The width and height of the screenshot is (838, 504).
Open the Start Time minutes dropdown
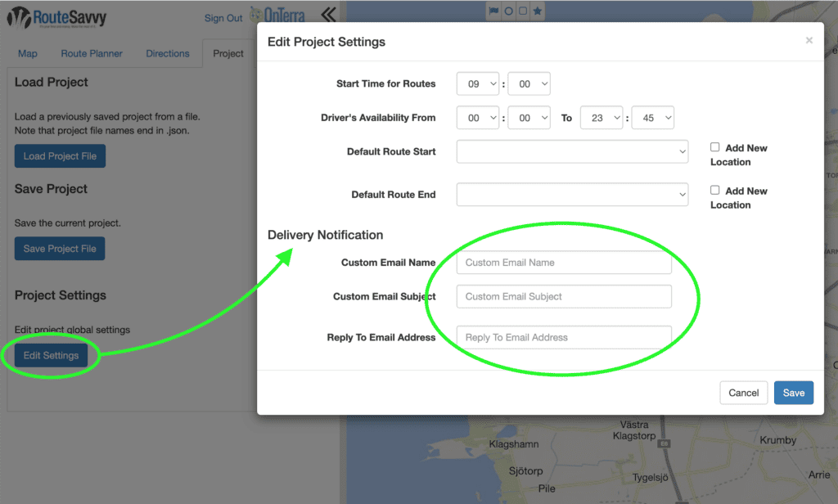click(529, 84)
